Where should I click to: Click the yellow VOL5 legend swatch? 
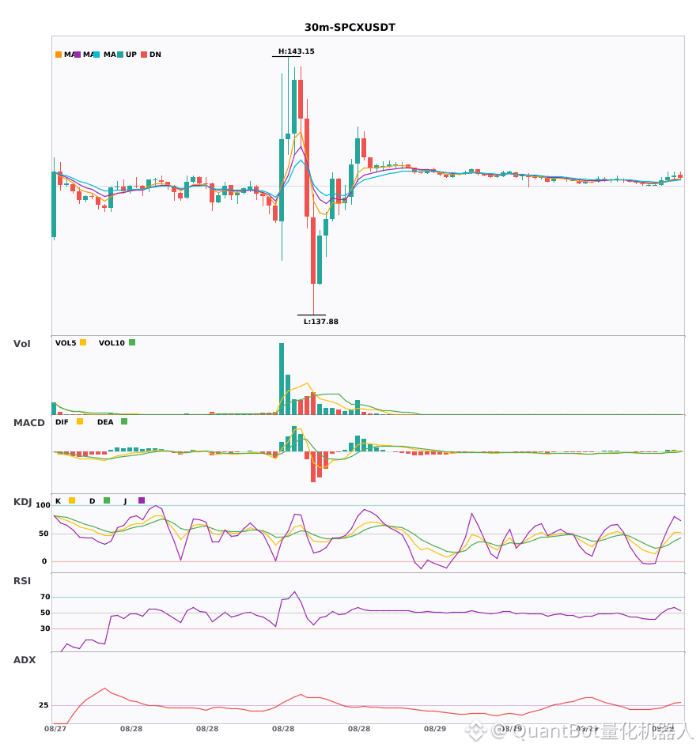pos(83,342)
